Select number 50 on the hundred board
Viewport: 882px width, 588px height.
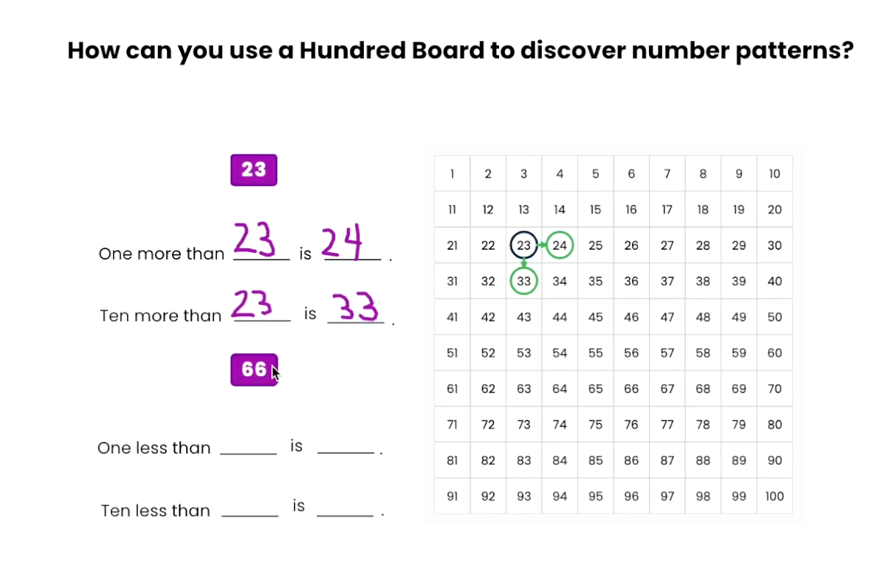point(775,318)
